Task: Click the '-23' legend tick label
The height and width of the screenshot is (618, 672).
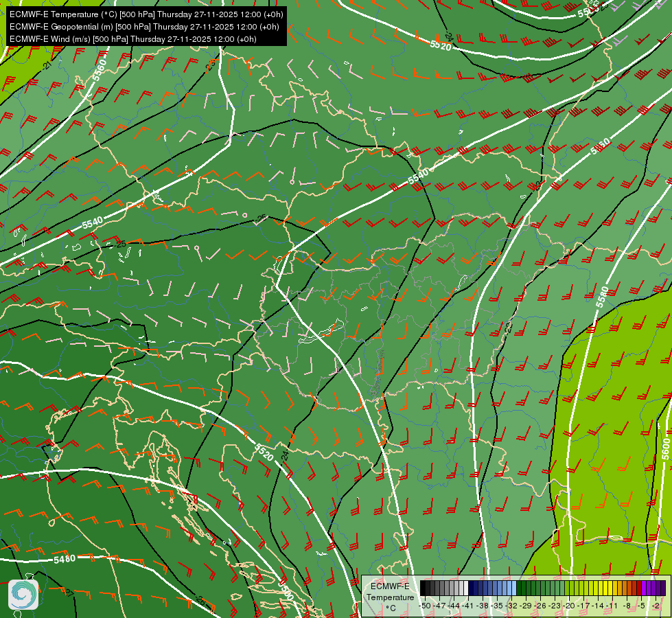Action: [555, 606]
